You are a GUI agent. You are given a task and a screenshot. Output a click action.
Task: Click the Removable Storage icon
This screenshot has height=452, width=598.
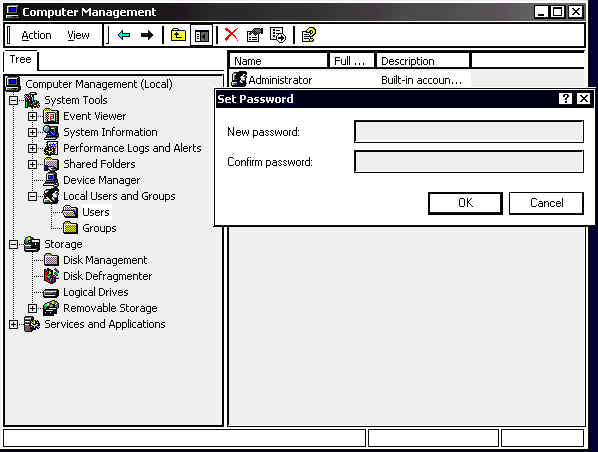(x=51, y=308)
